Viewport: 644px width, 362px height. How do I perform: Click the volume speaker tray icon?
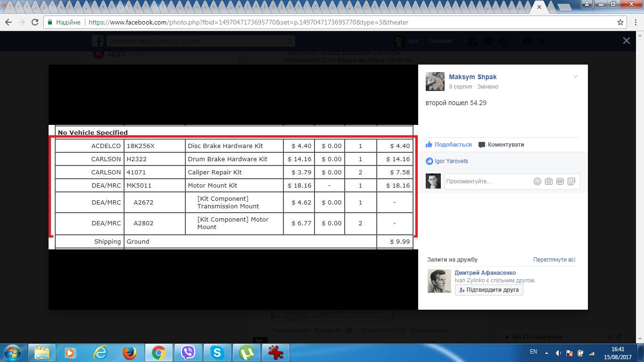tap(558, 353)
